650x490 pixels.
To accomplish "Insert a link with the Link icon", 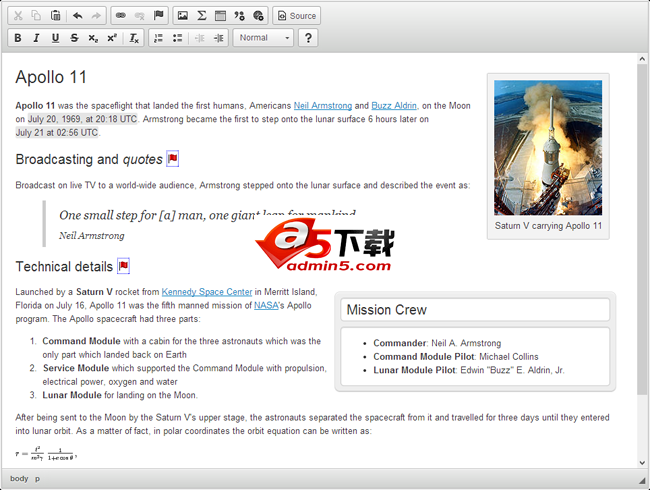I will [121, 16].
